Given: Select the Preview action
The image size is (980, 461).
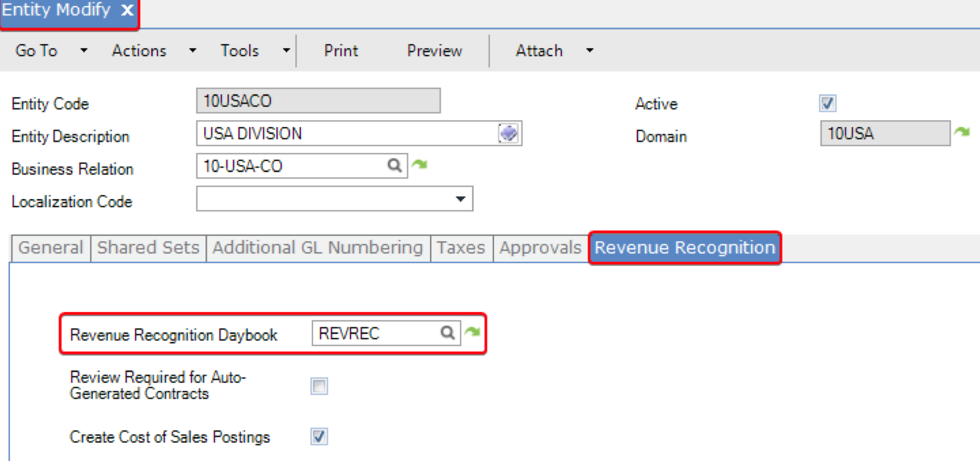Looking at the screenshot, I should [x=434, y=51].
